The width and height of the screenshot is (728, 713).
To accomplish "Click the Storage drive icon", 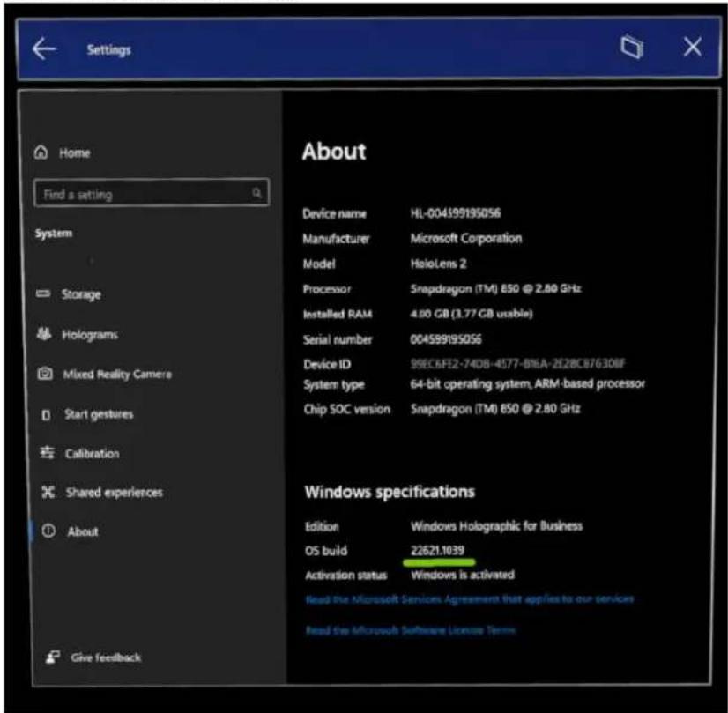I will pos(43,293).
